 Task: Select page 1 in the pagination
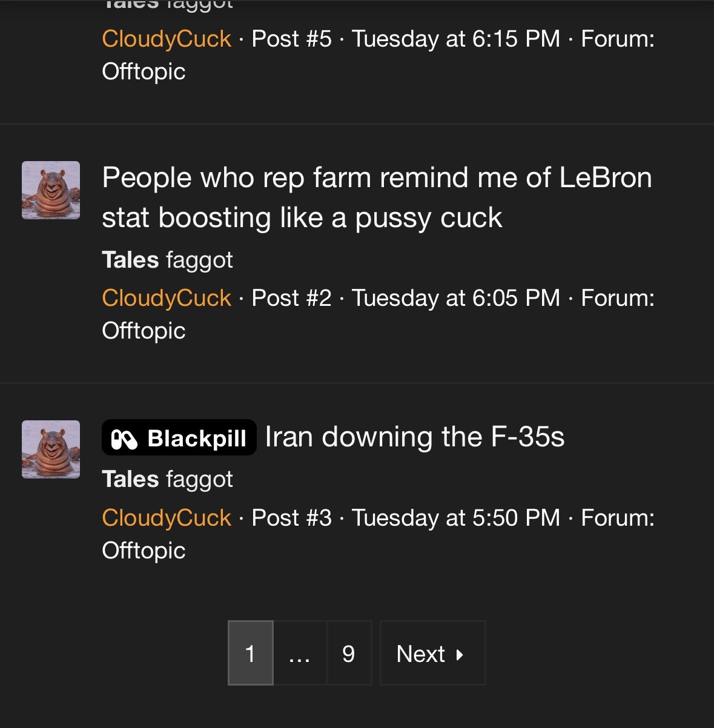[250, 654]
